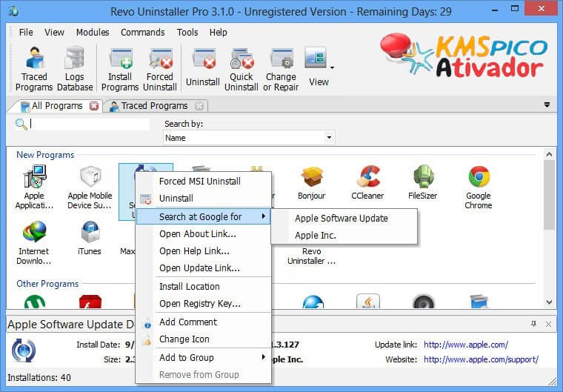Screen dimensions: 563x392
Task: Click the Revo Uninstaller title bar app icon
Action: pyautogui.click(x=13, y=11)
